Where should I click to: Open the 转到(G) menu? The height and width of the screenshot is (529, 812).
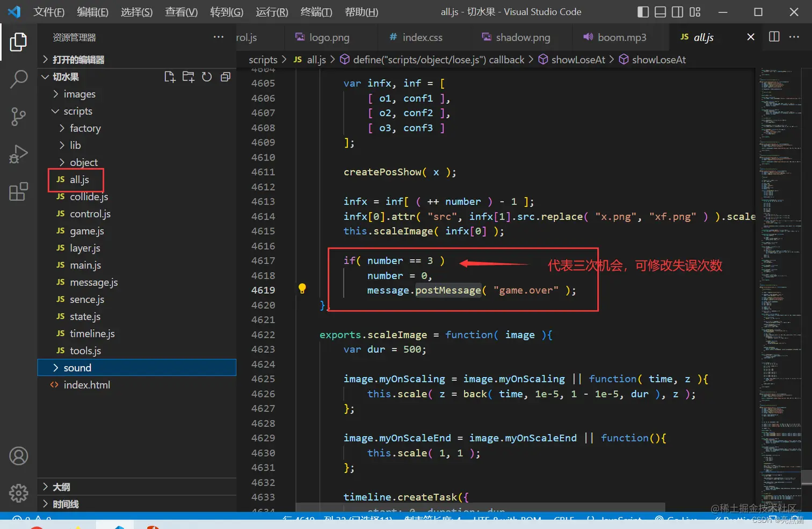[x=227, y=12]
